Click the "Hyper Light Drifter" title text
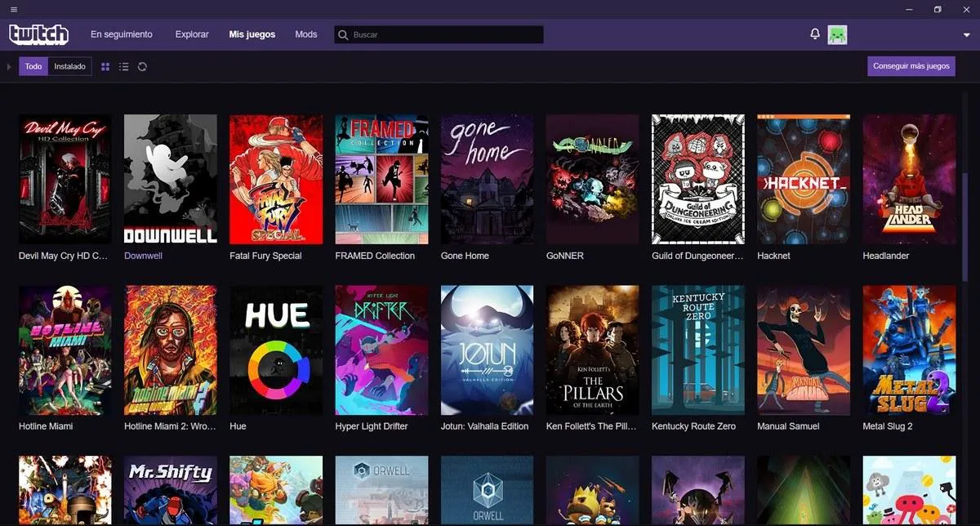The width and height of the screenshot is (980, 526). click(372, 426)
